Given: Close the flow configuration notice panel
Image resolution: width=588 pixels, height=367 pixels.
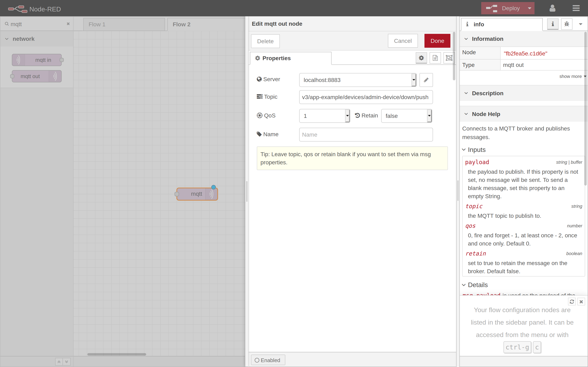Looking at the screenshot, I should [x=581, y=302].
